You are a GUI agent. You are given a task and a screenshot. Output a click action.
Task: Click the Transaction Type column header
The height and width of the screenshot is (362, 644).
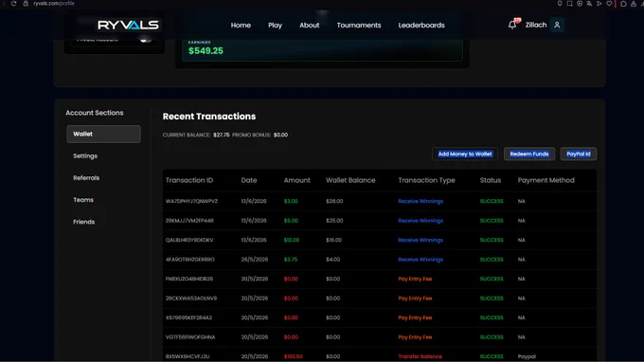coord(426,180)
